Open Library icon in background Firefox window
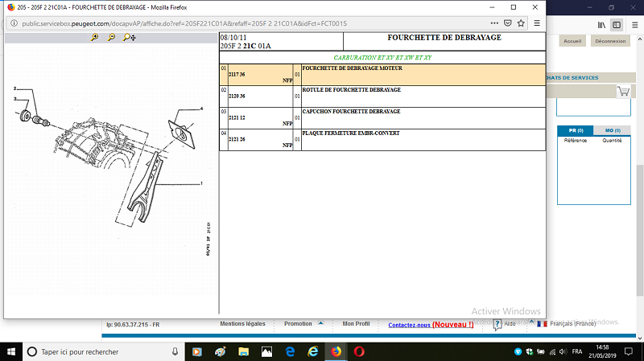644x361 pixels. 601,25
